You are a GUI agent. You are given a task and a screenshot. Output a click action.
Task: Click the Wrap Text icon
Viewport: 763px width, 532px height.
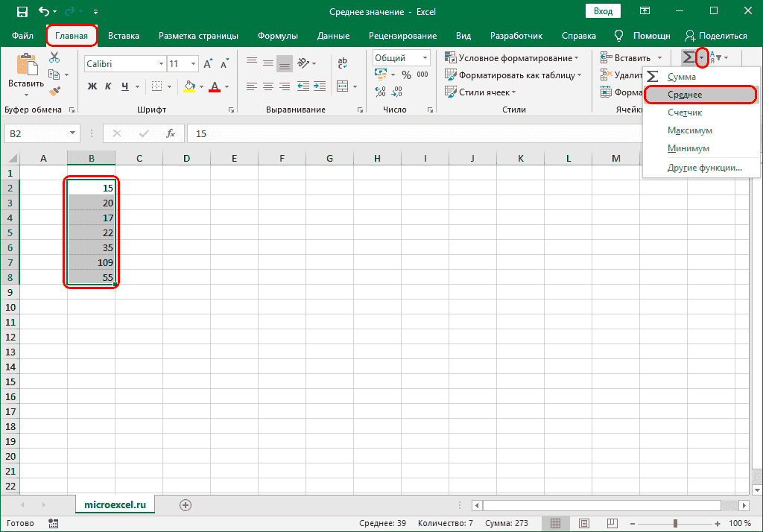[343, 63]
